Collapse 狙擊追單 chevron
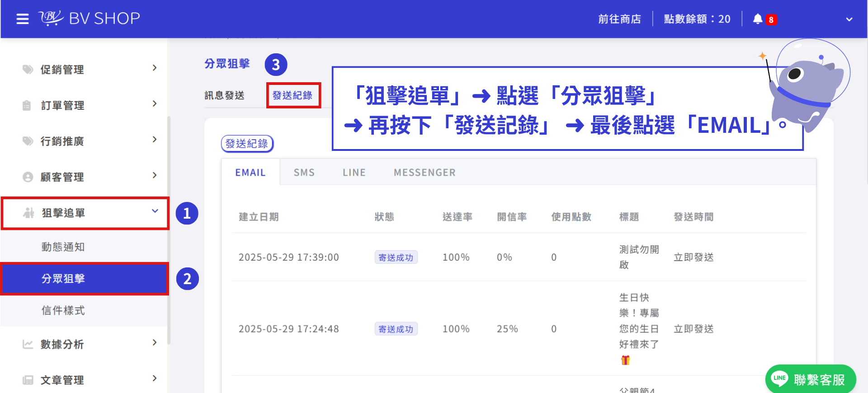 [155, 211]
